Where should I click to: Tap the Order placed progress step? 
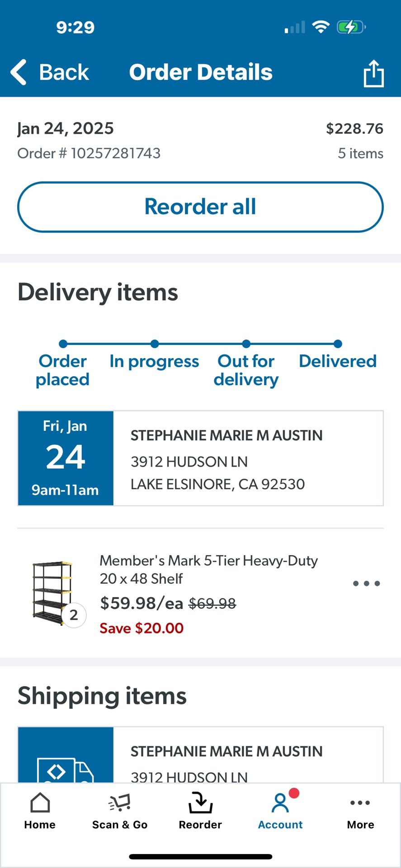coord(63,370)
